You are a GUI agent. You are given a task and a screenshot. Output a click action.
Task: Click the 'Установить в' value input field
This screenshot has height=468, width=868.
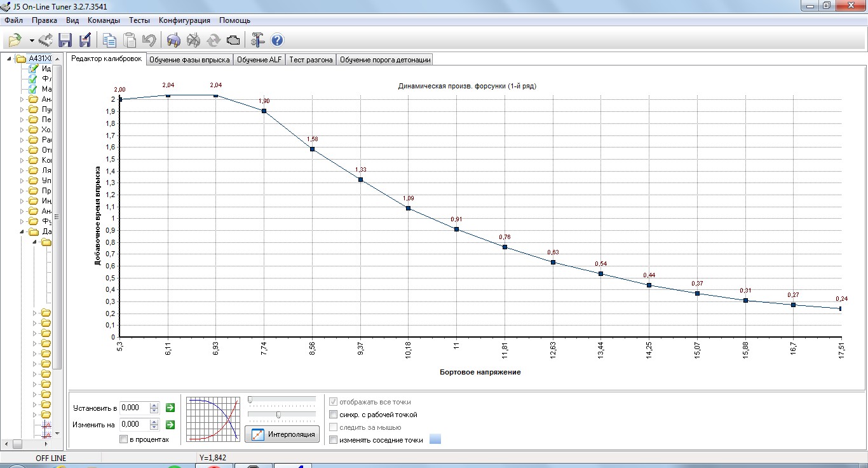(x=134, y=408)
